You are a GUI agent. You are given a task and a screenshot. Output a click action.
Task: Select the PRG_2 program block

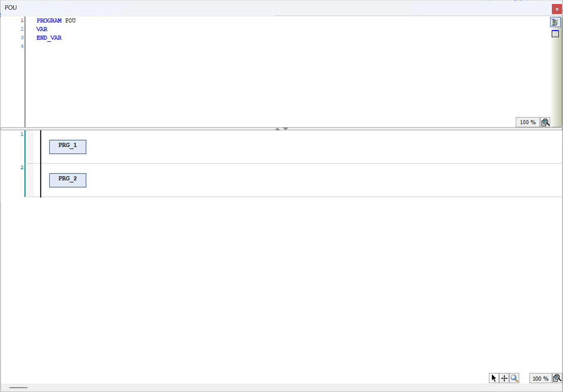point(67,180)
